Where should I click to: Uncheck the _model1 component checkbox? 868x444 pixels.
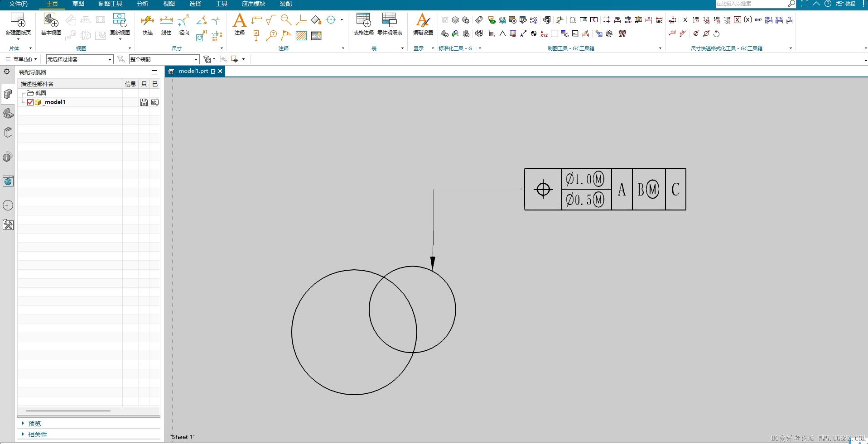[x=30, y=102]
